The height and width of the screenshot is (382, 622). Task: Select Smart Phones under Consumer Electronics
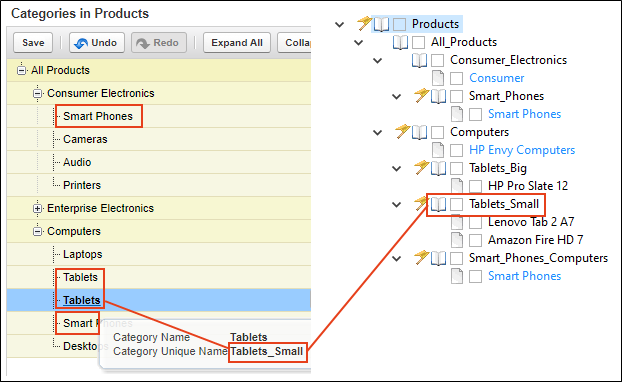point(98,116)
